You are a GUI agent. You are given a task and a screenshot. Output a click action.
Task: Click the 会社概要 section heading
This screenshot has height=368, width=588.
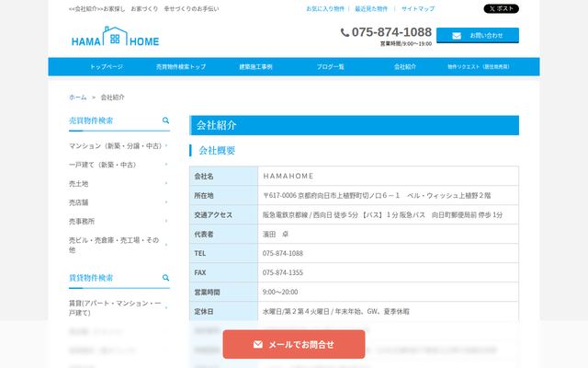coord(217,150)
